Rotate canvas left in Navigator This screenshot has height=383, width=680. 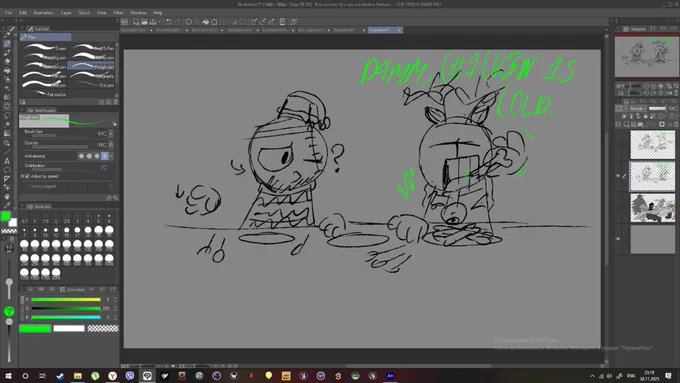[x=646, y=93]
